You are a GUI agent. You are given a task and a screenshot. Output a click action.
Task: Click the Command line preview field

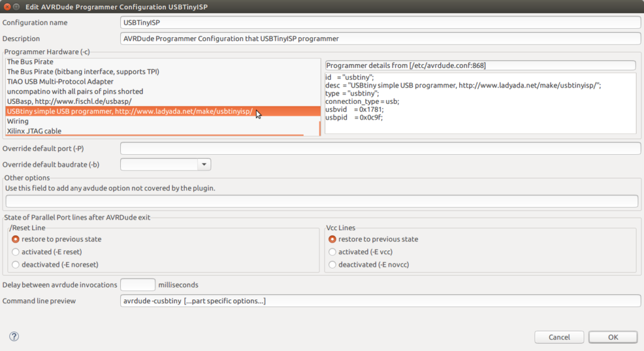pos(380,301)
